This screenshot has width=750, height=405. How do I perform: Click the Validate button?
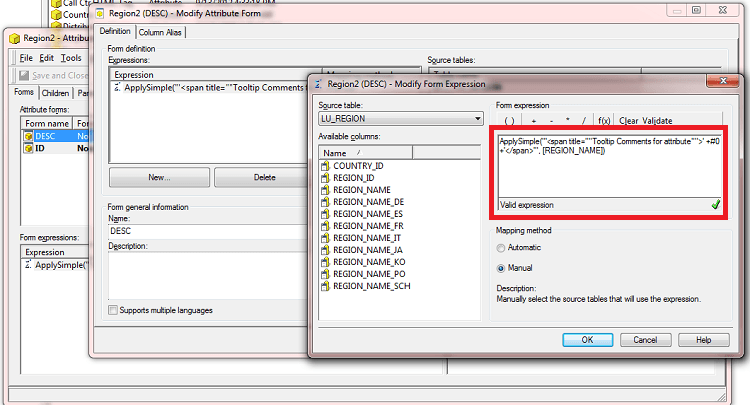[x=656, y=120]
